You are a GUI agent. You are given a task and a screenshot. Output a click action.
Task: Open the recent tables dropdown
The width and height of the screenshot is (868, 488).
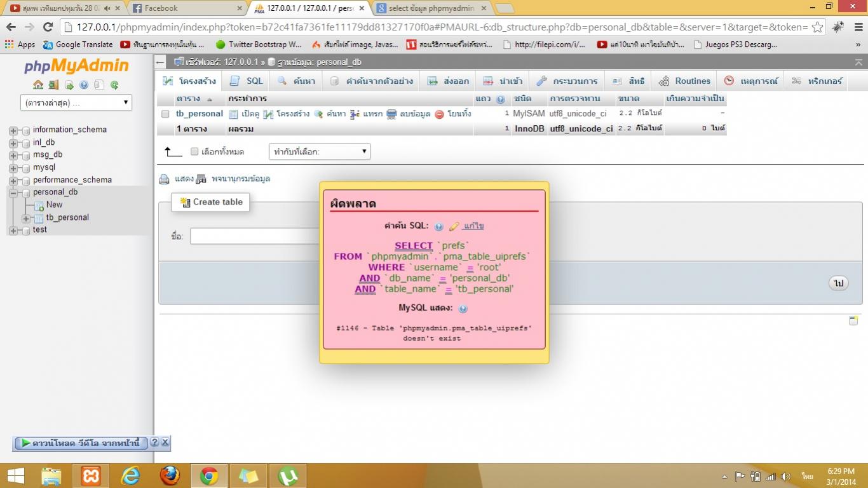click(76, 102)
